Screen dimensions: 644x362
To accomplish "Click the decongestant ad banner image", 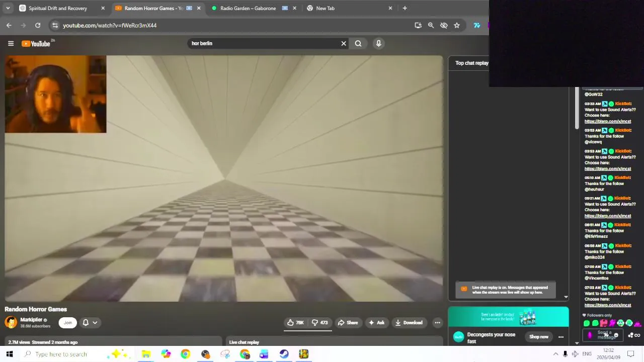I will (508, 317).
